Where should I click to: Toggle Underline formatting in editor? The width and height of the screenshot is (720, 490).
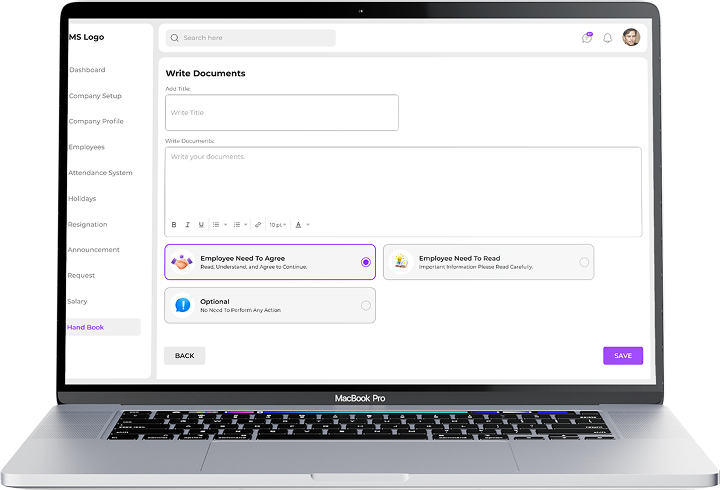click(x=200, y=225)
